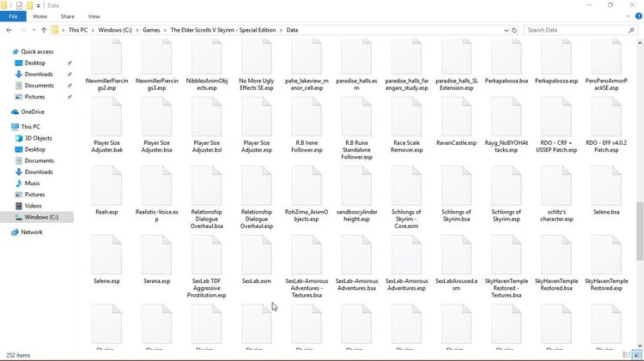Click New folder icon in title bar
Image resolution: width=644 pixels, height=361 pixels.
[29, 5]
